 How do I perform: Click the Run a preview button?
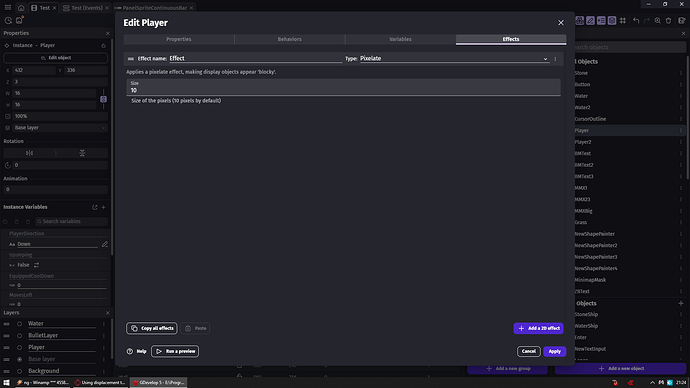[x=175, y=351]
